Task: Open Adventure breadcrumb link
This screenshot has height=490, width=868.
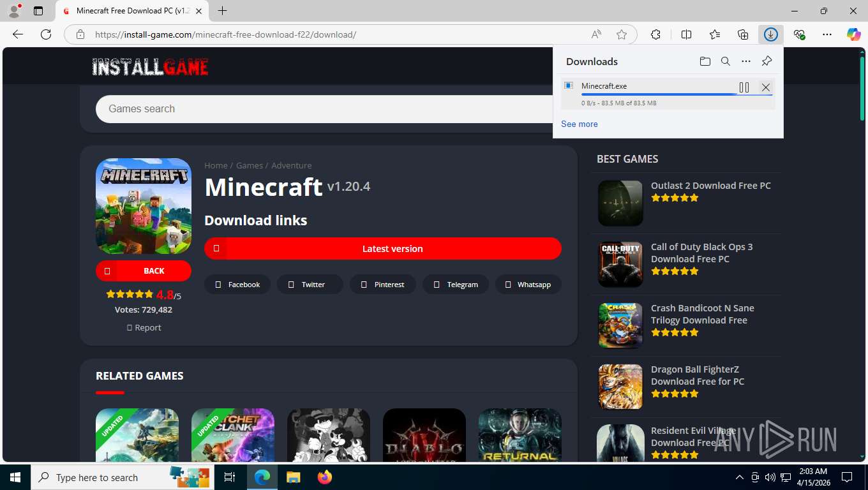Action: pos(292,165)
